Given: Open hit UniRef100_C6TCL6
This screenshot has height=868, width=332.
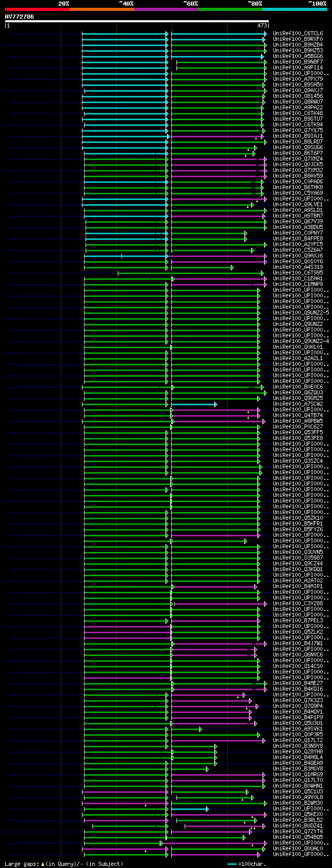Looking at the screenshot, I should (298, 34).
